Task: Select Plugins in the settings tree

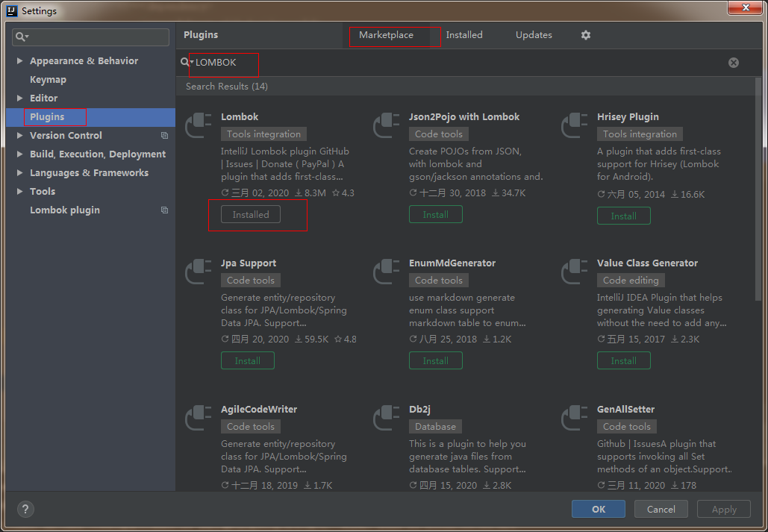Action: tap(90, 117)
